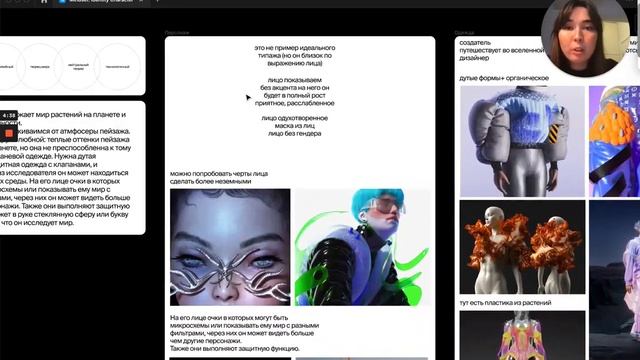This screenshot has width=640, height=360.
Task: Select the grey puffer jacket with blue knit image
Action: tap(522, 141)
